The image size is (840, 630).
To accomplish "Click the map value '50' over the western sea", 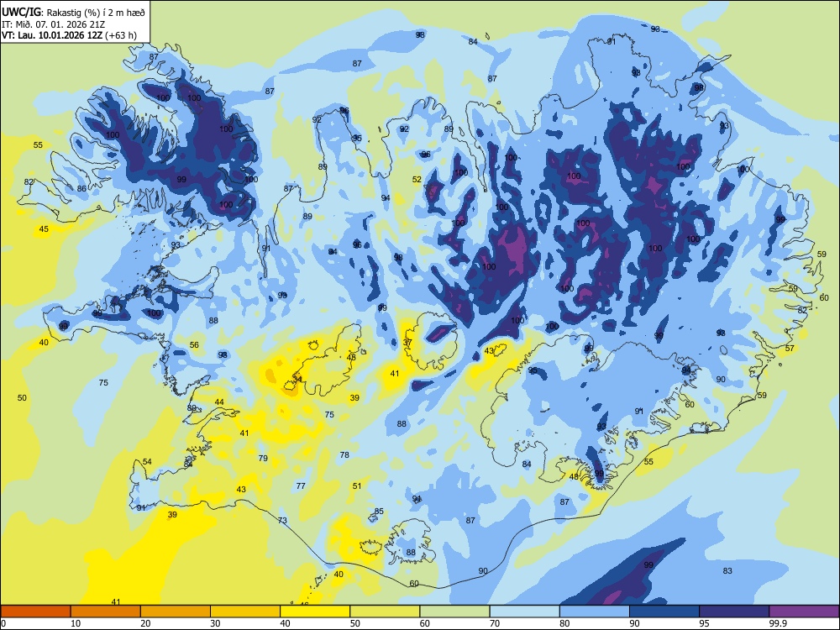I will click(x=22, y=397).
